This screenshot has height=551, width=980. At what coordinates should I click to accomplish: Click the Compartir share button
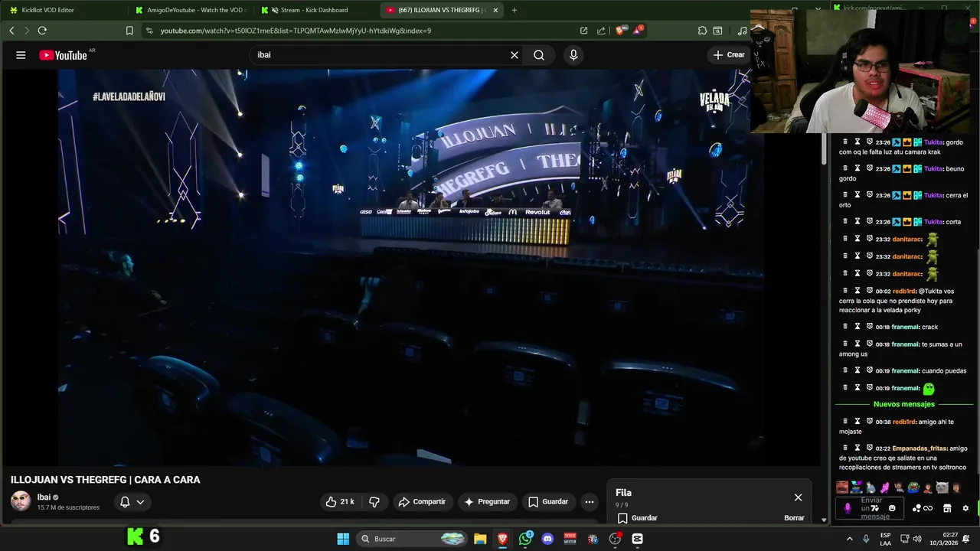click(421, 502)
